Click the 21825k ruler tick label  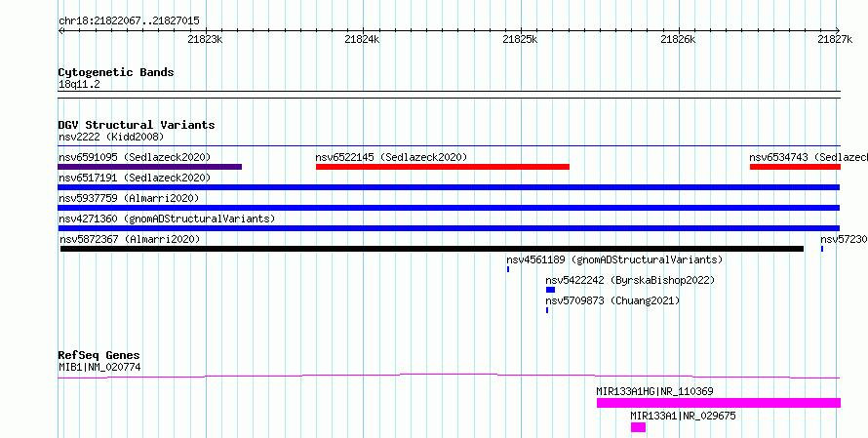click(x=520, y=39)
